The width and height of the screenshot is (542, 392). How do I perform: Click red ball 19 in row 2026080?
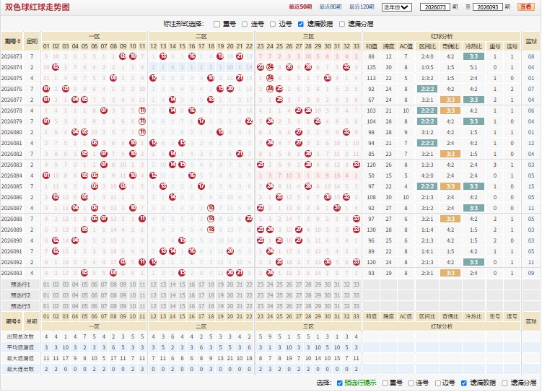tap(220, 132)
